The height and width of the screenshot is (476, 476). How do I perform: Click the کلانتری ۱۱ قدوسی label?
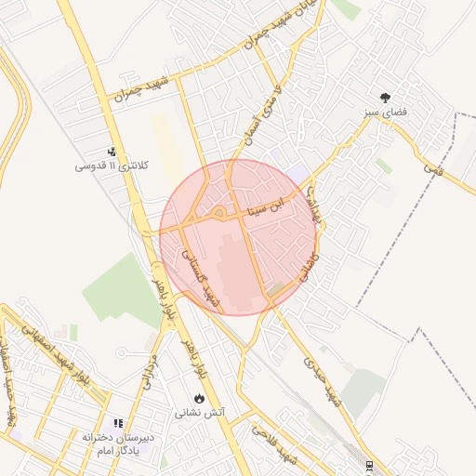[x=112, y=165]
